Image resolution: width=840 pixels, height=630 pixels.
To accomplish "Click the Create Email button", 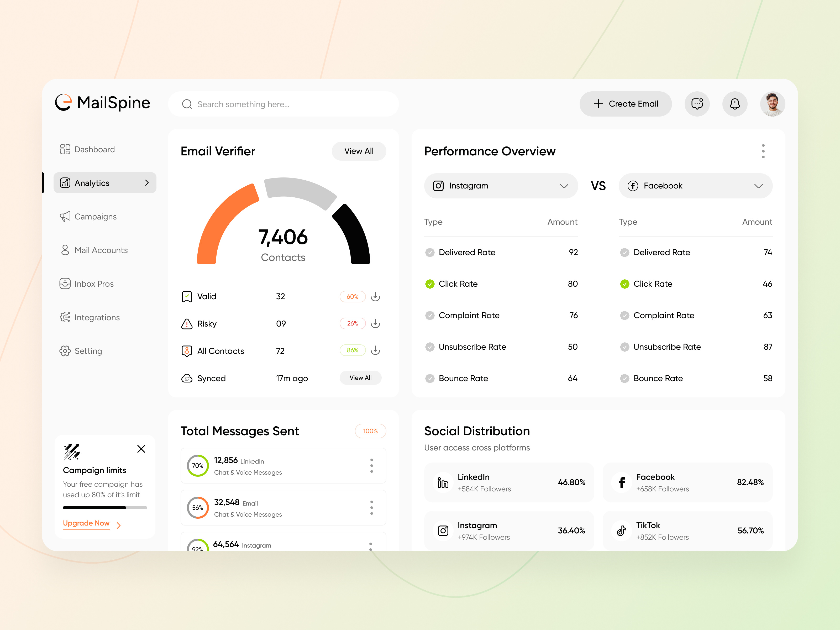I will [626, 104].
